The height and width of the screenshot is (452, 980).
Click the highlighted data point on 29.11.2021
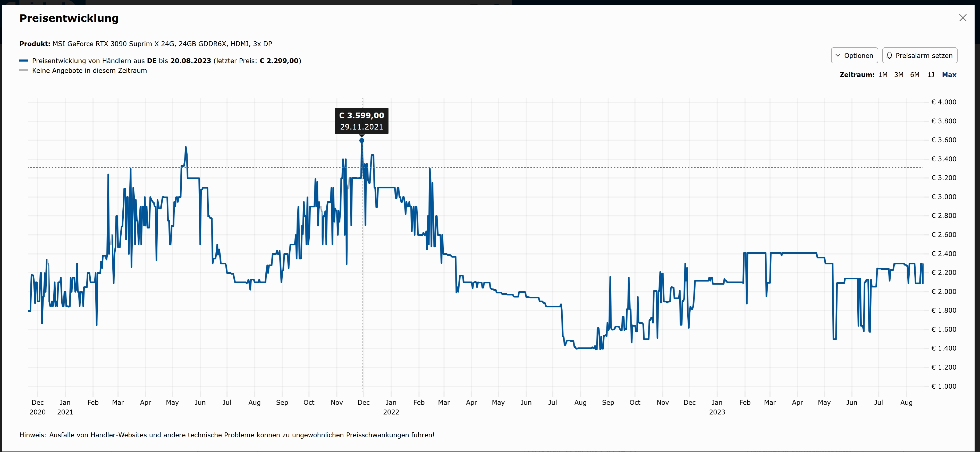coord(362,140)
